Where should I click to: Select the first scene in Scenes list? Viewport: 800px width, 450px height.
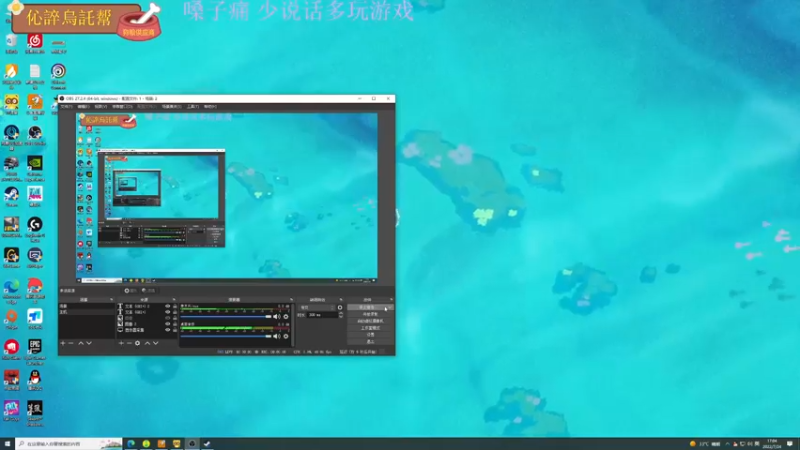(x=87, y=306)
